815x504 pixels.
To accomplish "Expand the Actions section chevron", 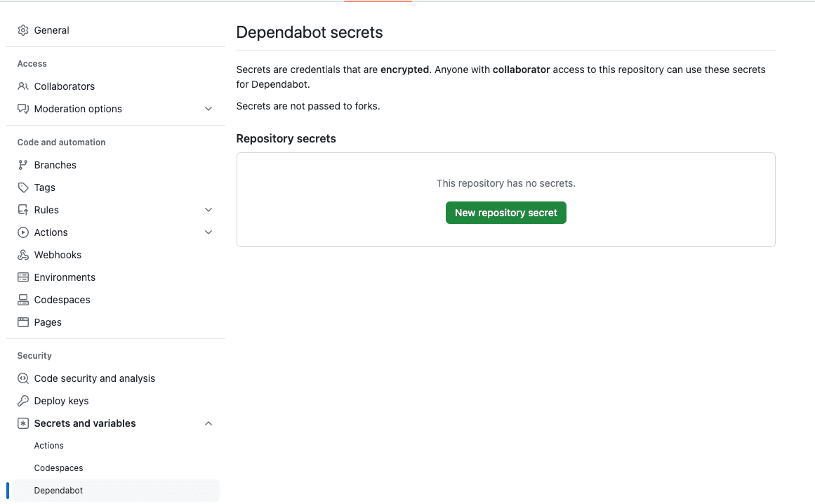I will [208, 232].
